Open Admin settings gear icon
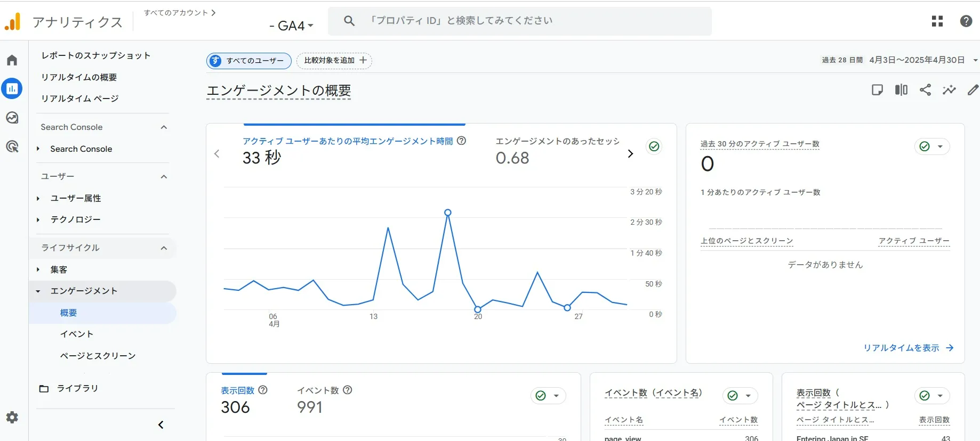 [x=12, y=417]
